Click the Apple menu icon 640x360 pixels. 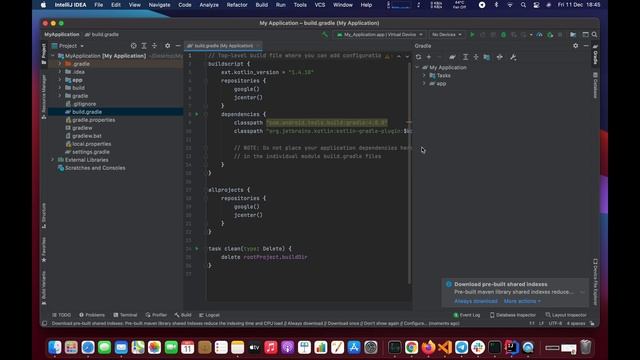tap(43, 5)
